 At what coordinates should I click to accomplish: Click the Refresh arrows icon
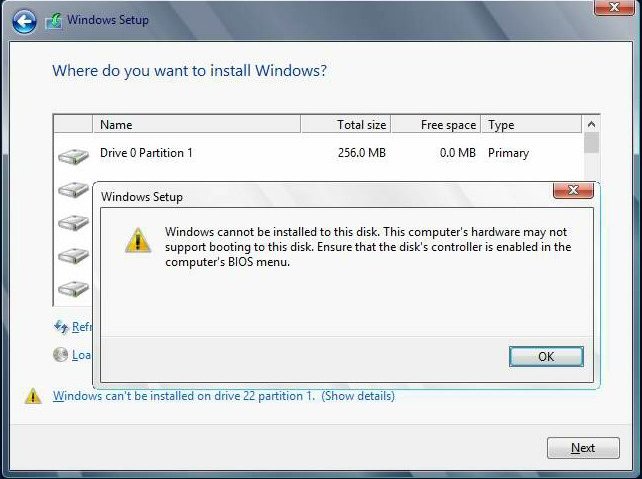click(x=61, y=327)
